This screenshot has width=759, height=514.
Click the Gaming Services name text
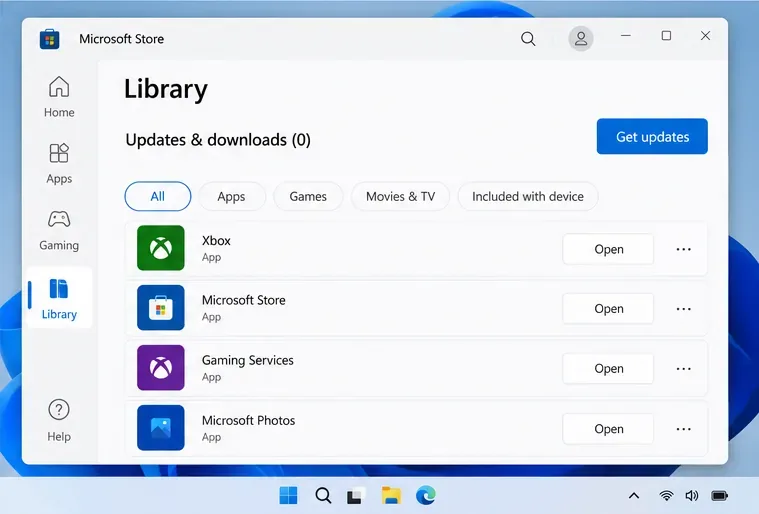(247, 361)
